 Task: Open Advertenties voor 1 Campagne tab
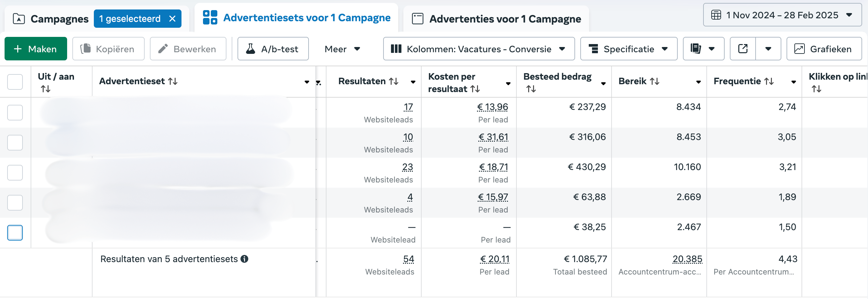(496, 19)
